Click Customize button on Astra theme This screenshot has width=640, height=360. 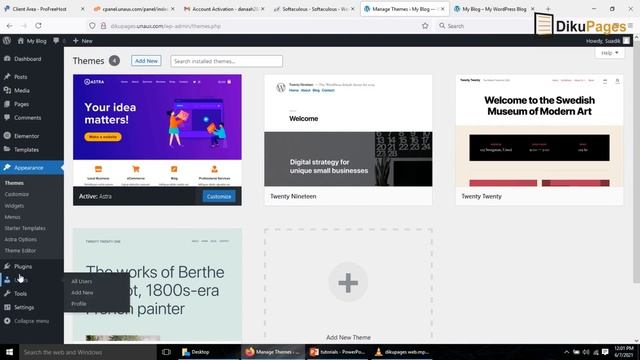pyautogui.click(x=219, y=196)
